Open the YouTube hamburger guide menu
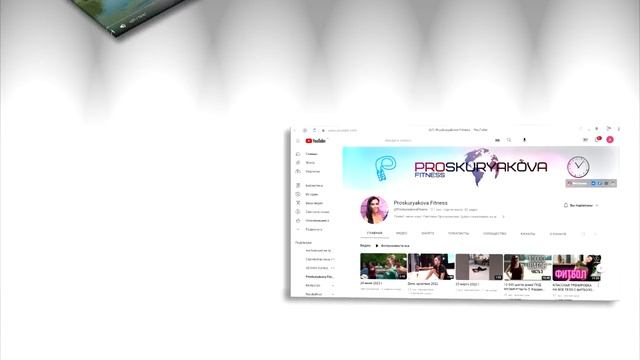Viewport: 640px width, 360px height. pos(298,141)
